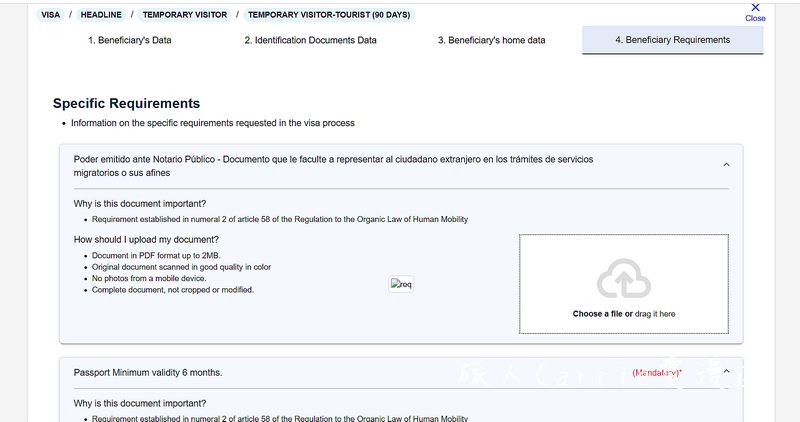The height and width of the screenshot is (422, 800).
Task: Open the TEMPORARY VISITOR breadcrumb
Action: click(185, 15)
